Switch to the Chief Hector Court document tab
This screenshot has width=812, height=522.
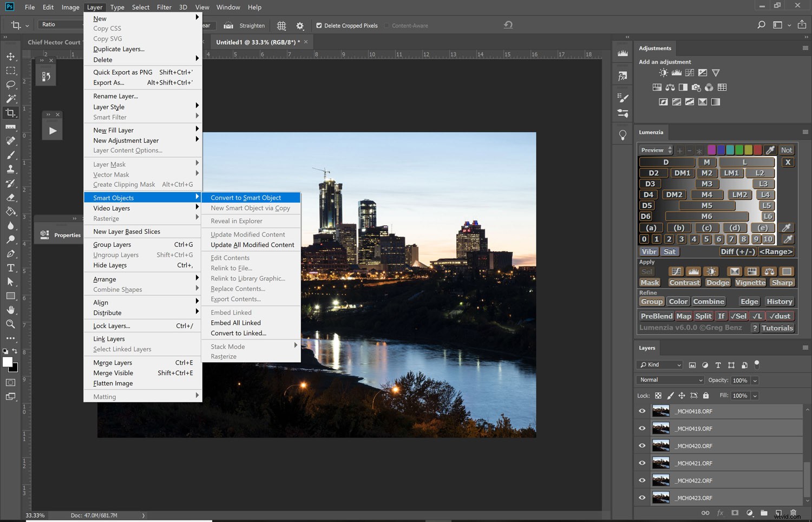tap(54, 42)
